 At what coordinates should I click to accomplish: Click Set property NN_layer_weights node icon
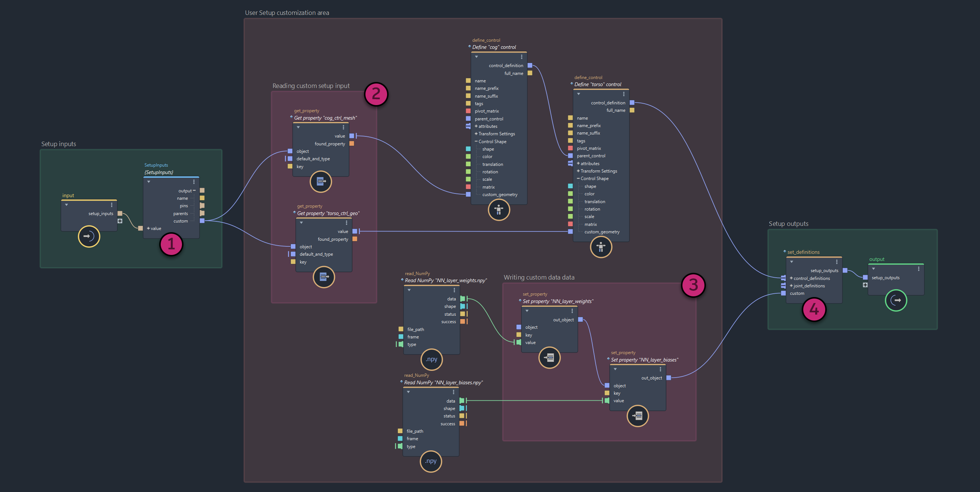click(549, 357)
